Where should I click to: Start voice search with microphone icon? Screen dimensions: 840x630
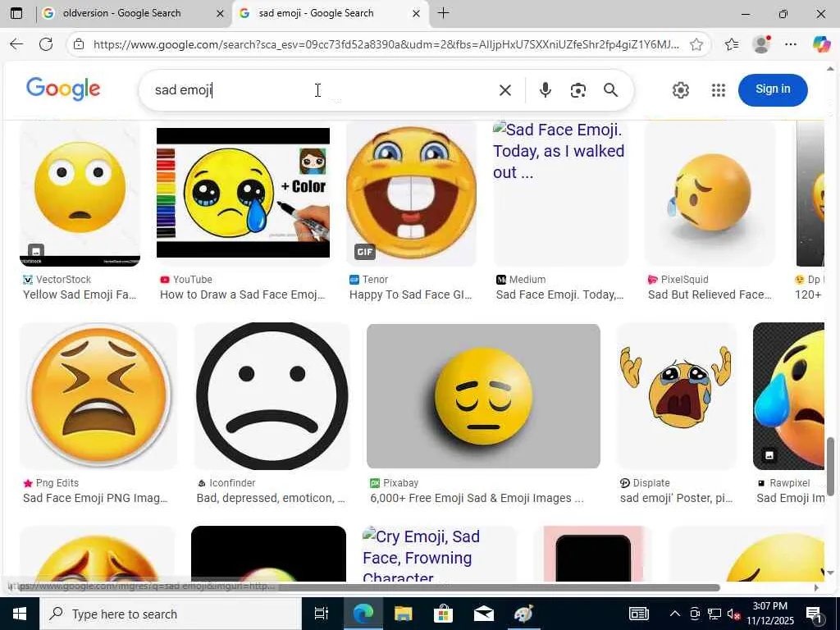coord(546,90)
